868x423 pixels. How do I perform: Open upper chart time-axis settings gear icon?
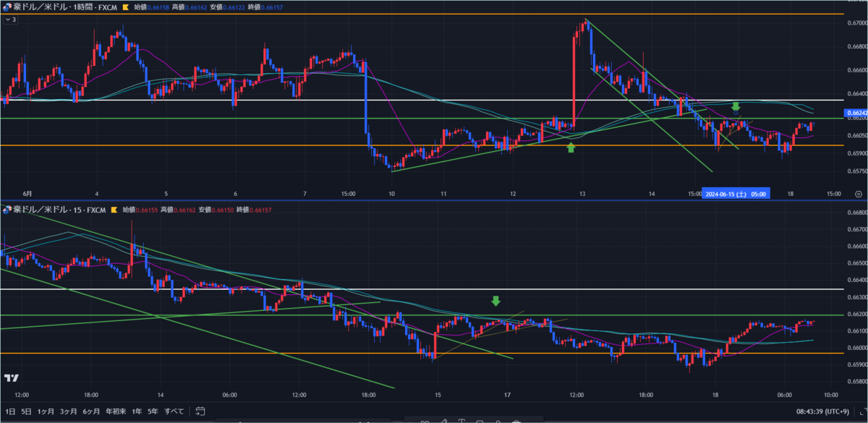click(857, 194)
